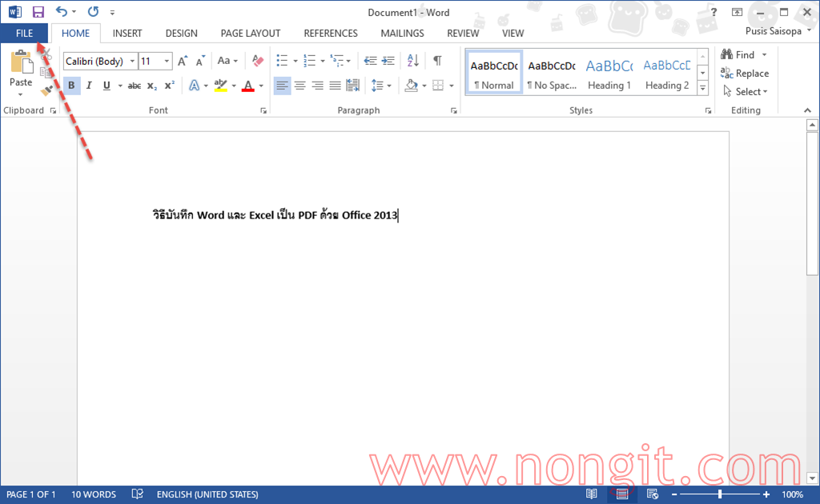Click the Paste clipboard icon

22,62
